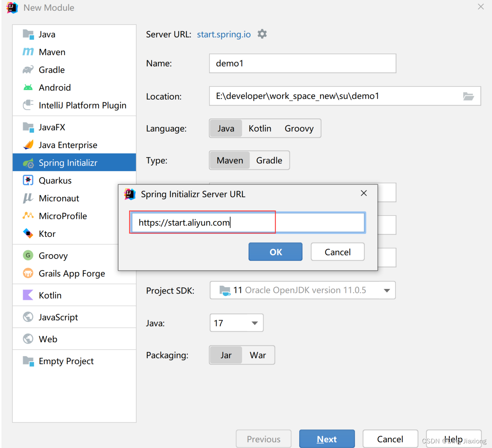Click the IntelliJ logo in New Module title
The height and width of the screenshot is (448, 492).
[x=12, y=7]
